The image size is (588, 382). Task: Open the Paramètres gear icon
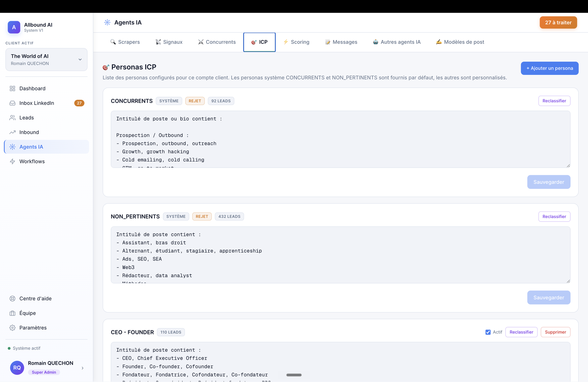tap(12, 328)
